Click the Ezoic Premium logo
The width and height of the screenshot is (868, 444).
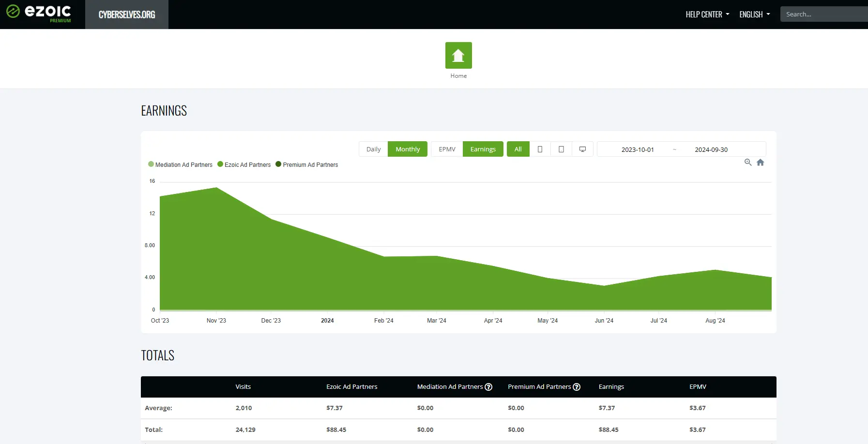(39, 14)
